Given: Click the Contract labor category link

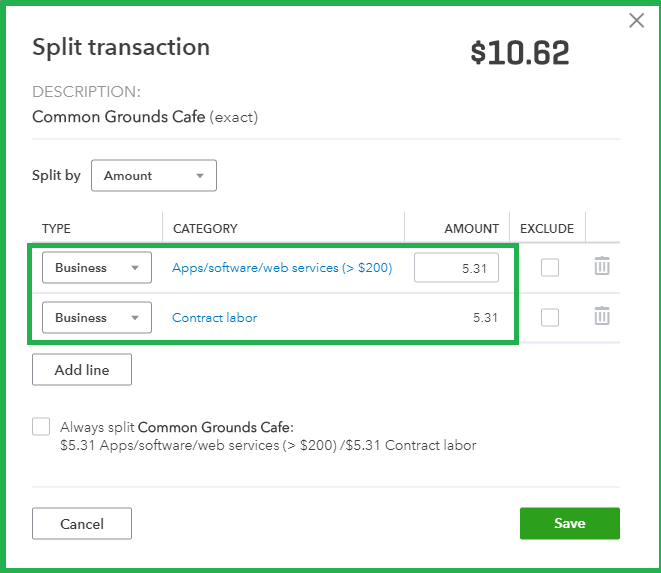Looking at the screenshot, I should pyautogui.click(x=215, y=318).
